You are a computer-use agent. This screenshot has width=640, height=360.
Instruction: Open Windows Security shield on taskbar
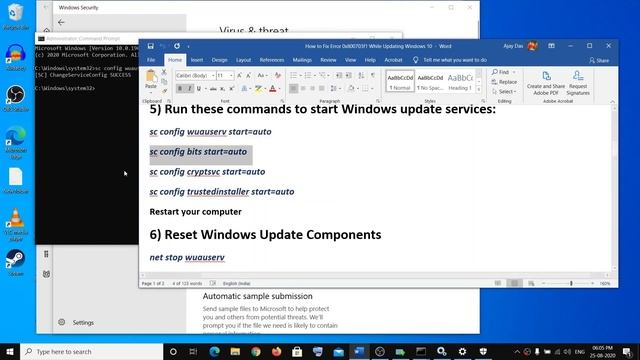(x=483, y=351)
